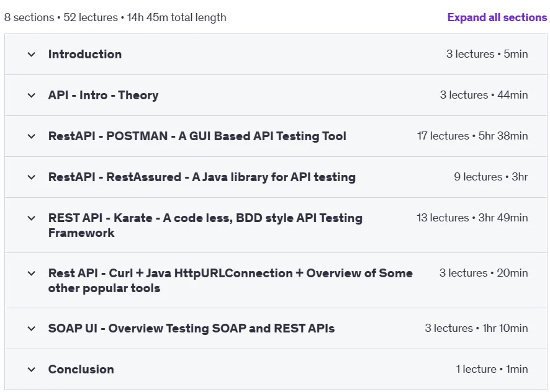Click RestAPI - POSTMAN GUI Testing Tool title

[x=197, y=136]
